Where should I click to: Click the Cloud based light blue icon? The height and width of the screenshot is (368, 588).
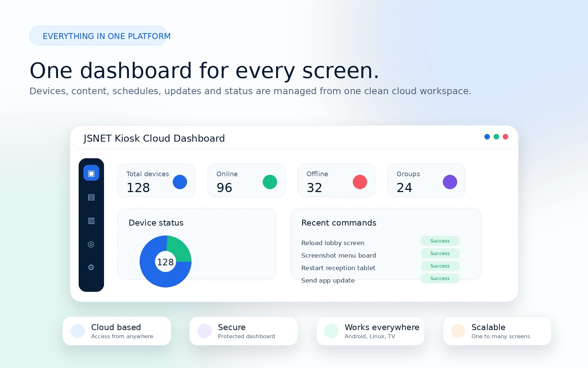[78, 331]
